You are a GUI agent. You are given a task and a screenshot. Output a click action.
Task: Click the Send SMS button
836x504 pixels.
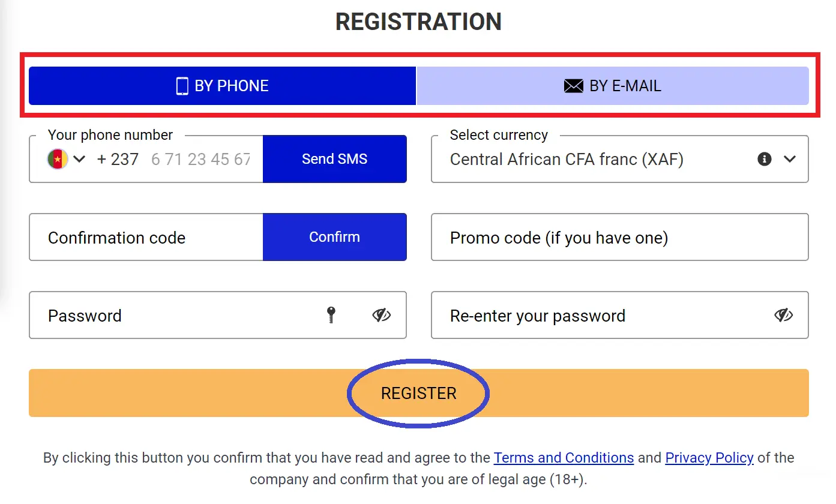[334, 158]
